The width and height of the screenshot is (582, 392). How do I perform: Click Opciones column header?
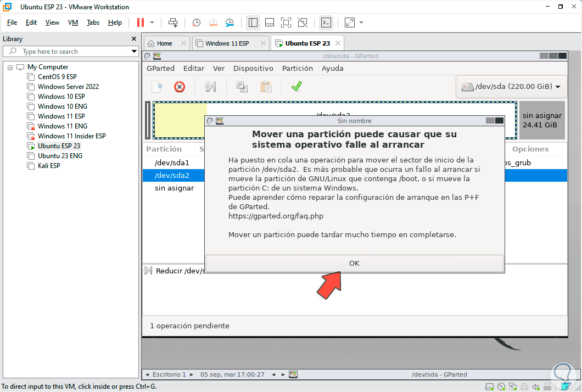tap(530, 149)
